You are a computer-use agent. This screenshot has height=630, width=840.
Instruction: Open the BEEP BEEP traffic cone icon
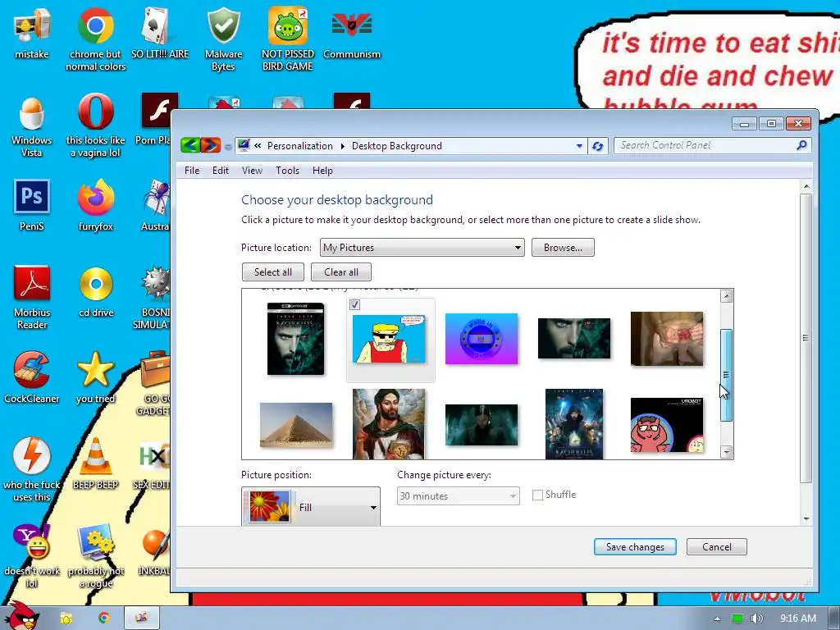95,464
